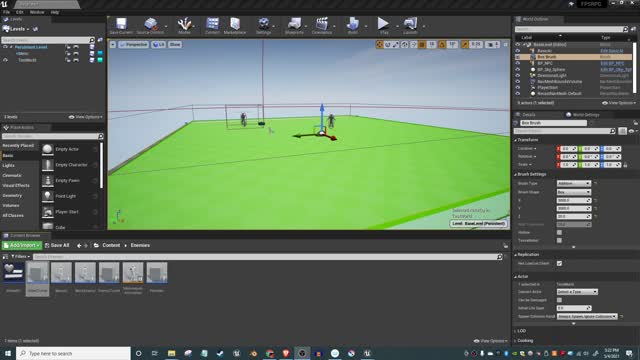Open Source Control toolbar icon
This screenshot has width=640, height=360.
coord(150,24)
